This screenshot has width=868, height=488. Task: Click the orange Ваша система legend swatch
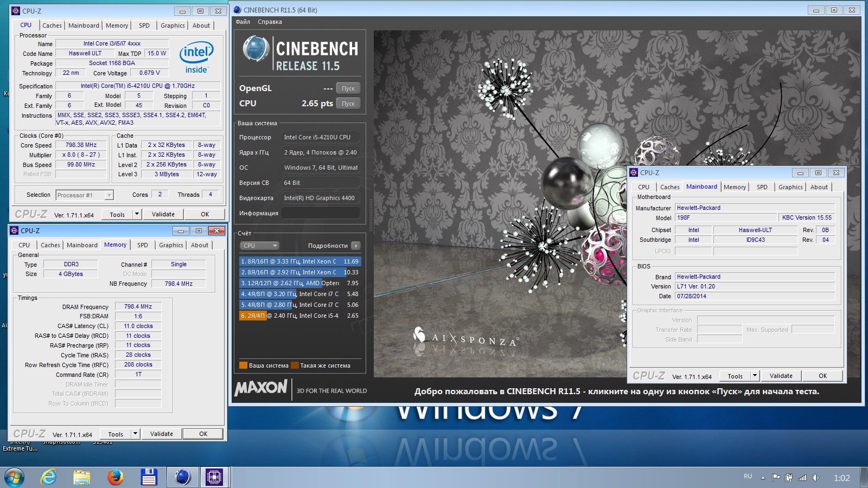coord(244,365)
